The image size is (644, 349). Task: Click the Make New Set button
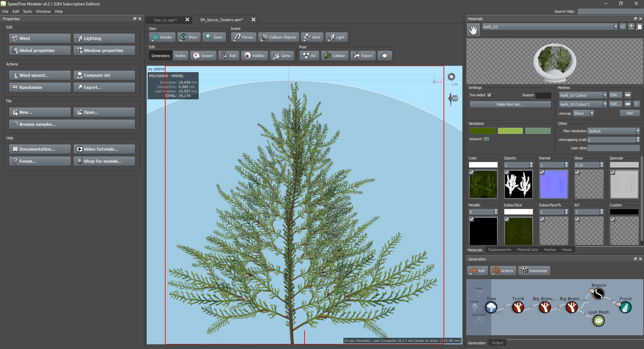(x=510, y=104)
